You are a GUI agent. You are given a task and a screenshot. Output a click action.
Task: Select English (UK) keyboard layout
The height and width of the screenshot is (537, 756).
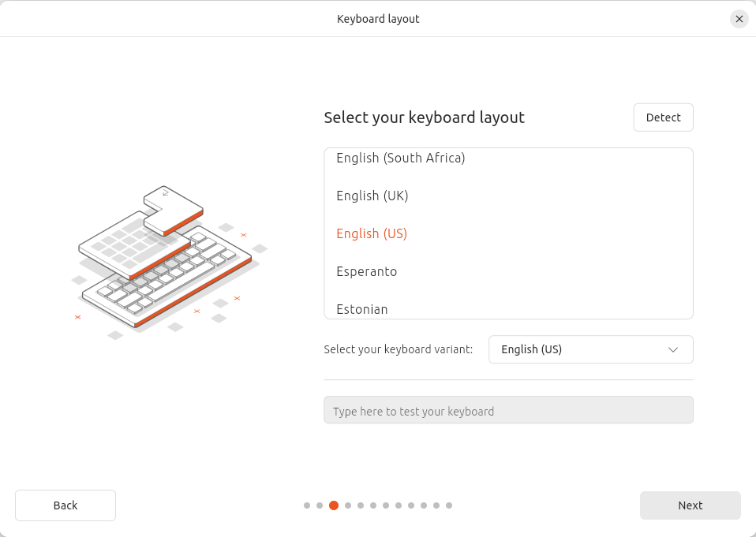pos(372,196)
